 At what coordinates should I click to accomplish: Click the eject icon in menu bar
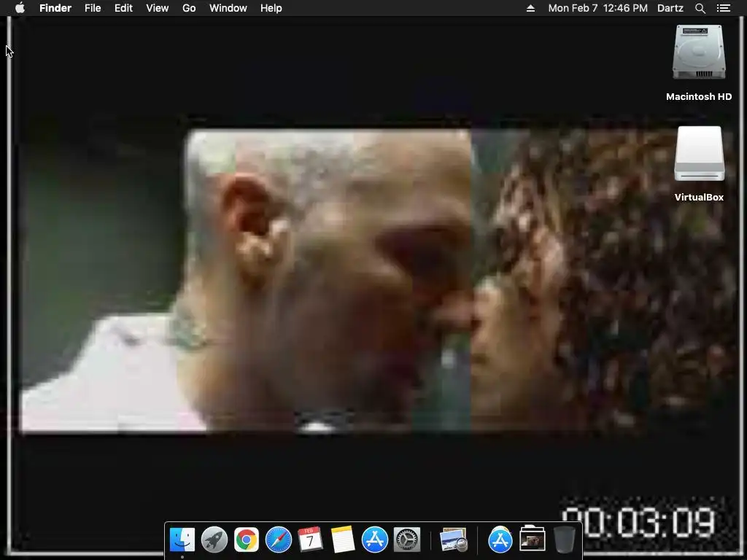(531, 8)
